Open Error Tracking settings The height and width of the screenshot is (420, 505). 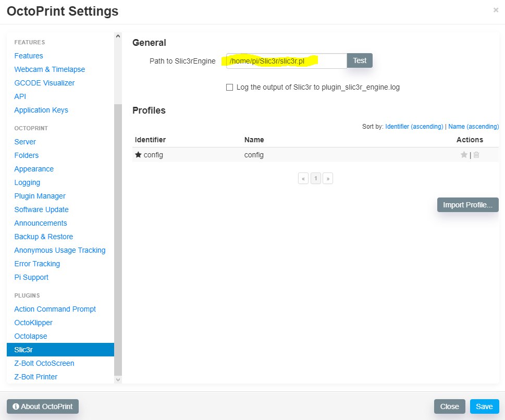point(37,264)
